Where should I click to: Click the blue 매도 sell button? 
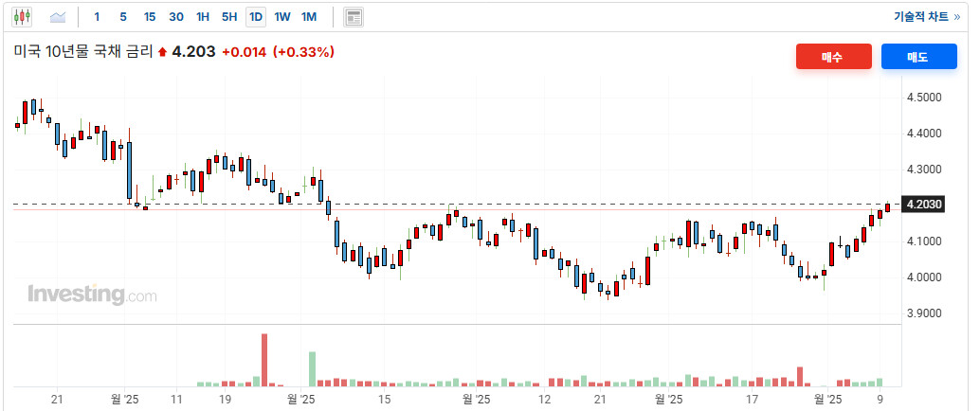click(x=918, y=57)
